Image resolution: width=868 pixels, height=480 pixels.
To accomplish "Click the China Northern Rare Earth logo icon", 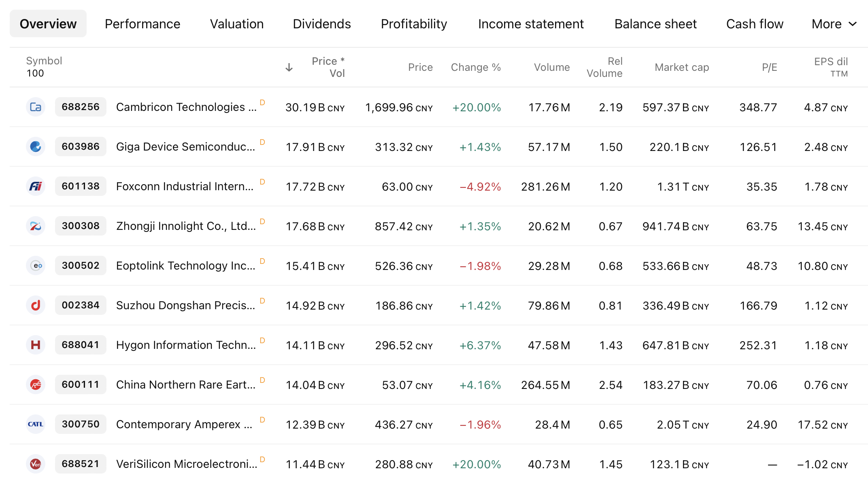I will pos(36,384).
